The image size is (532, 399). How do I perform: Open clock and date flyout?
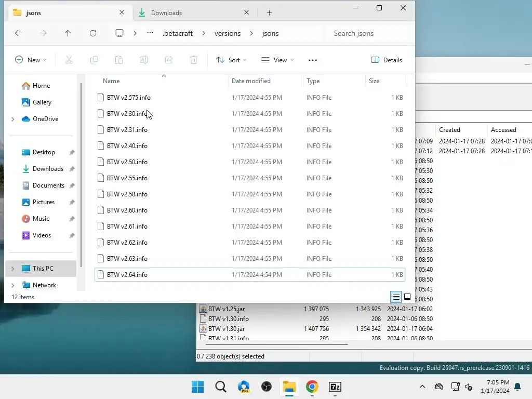495,387
